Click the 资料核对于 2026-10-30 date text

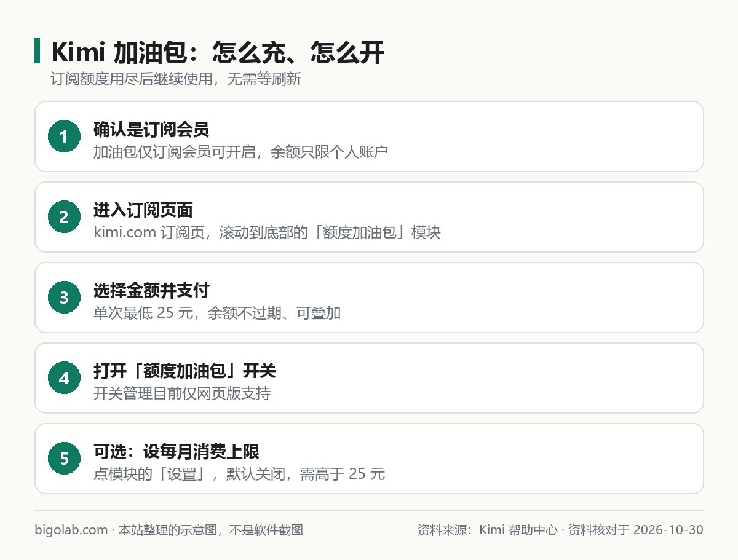[x=635, y=530]
